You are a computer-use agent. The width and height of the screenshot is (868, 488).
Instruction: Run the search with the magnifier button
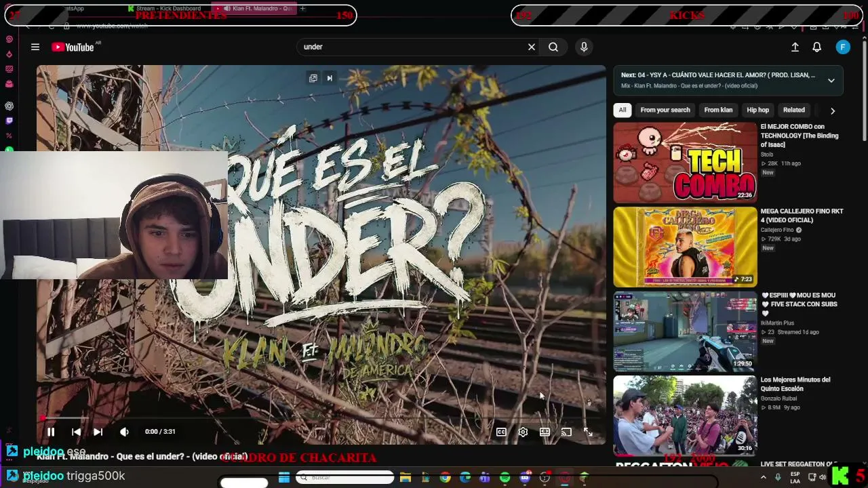pyautogui.click(x=553, y=47)
